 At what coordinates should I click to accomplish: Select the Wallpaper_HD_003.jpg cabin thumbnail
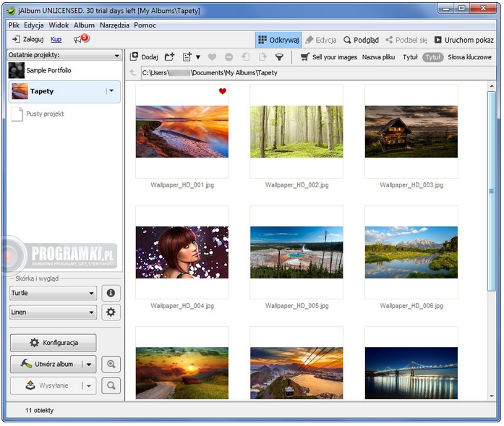411,132
